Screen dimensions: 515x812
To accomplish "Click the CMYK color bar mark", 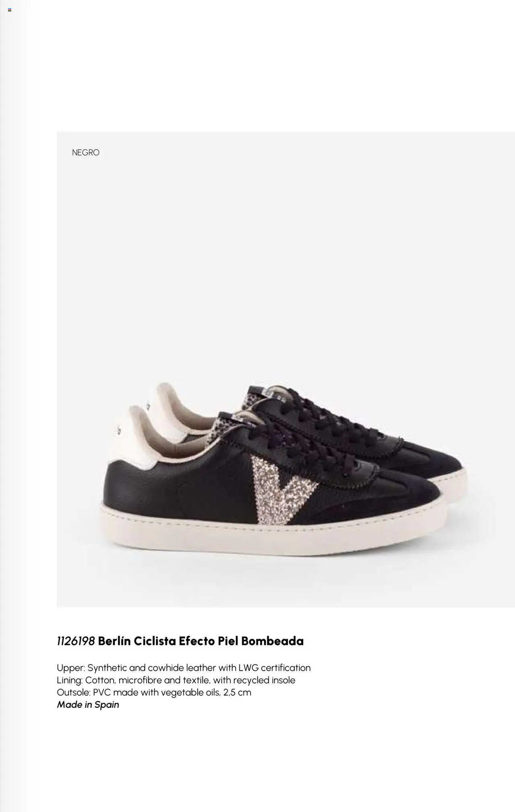I will (x=10, y=10).
